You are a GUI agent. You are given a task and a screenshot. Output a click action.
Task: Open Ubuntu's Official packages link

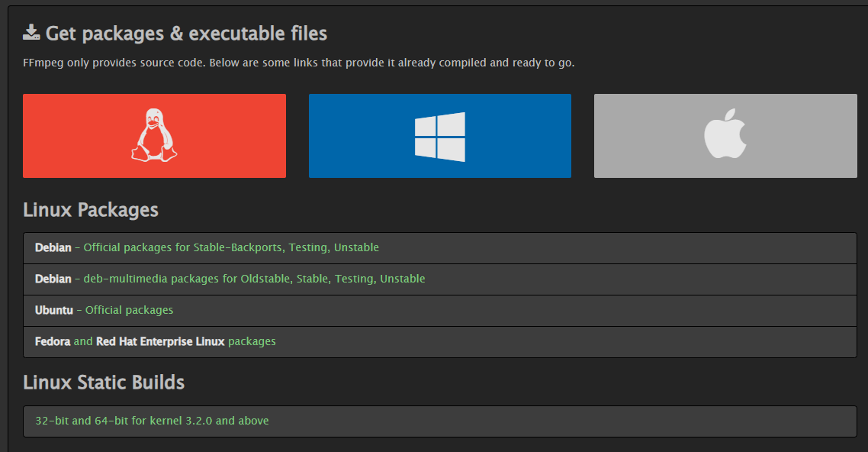pos(129,310)
